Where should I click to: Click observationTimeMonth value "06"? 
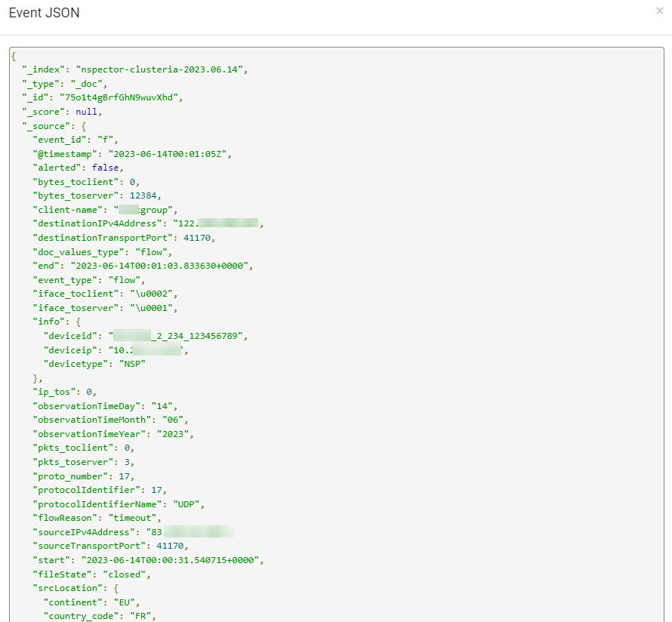tap(172, 420)
